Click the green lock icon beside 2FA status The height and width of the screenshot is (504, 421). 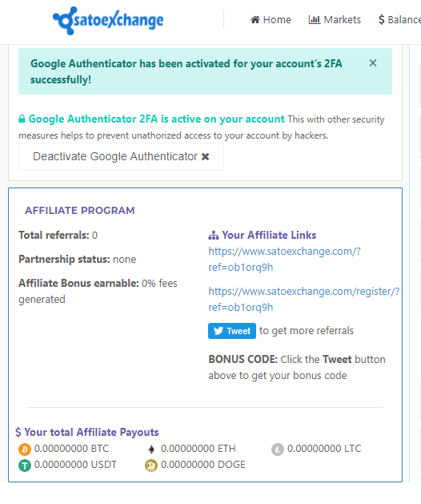click(x=22, y=119)
